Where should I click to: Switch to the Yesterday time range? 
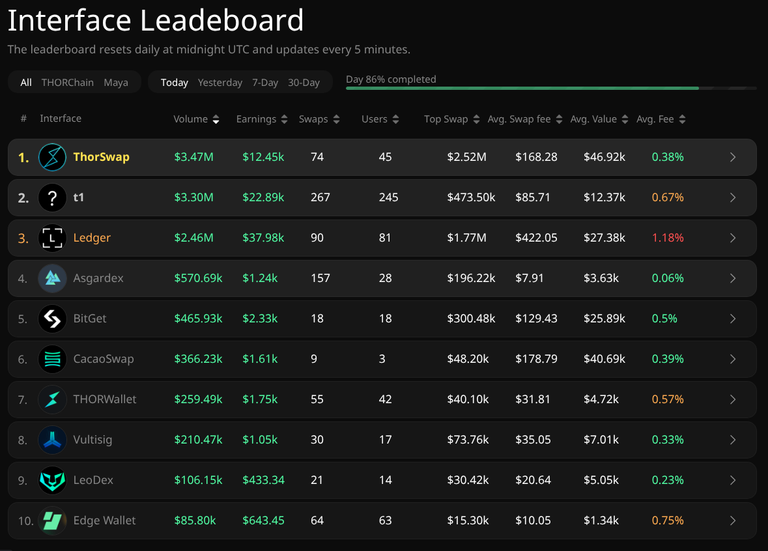tap(220, 83)
